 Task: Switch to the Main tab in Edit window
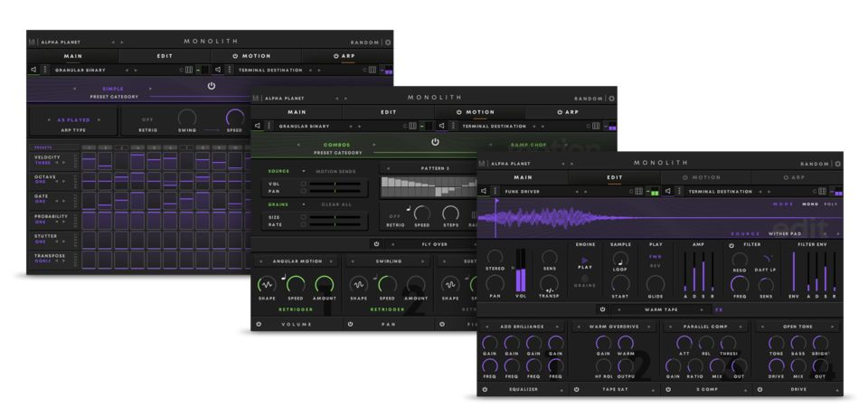(522, 177)
